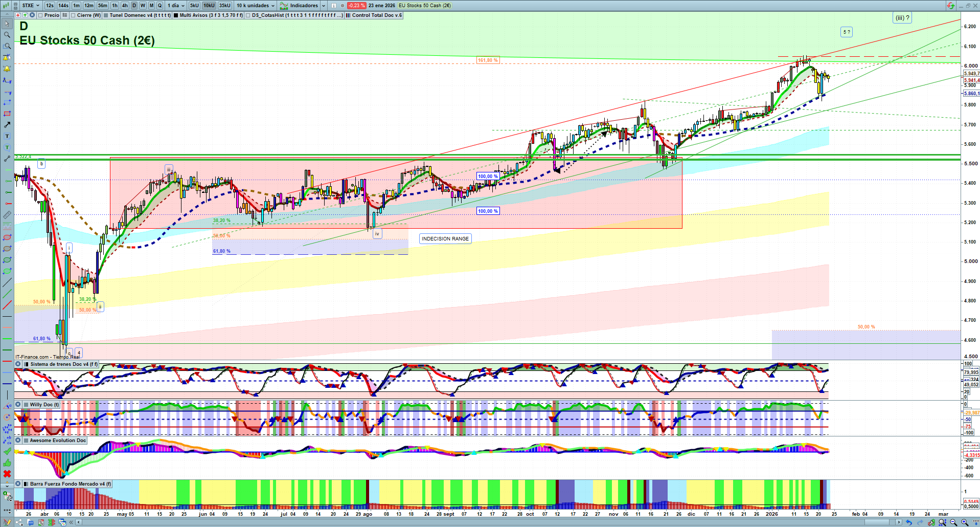Open the STXE instrument dropdown
This screenshot has width=980, height=527.
coord(30,6)
